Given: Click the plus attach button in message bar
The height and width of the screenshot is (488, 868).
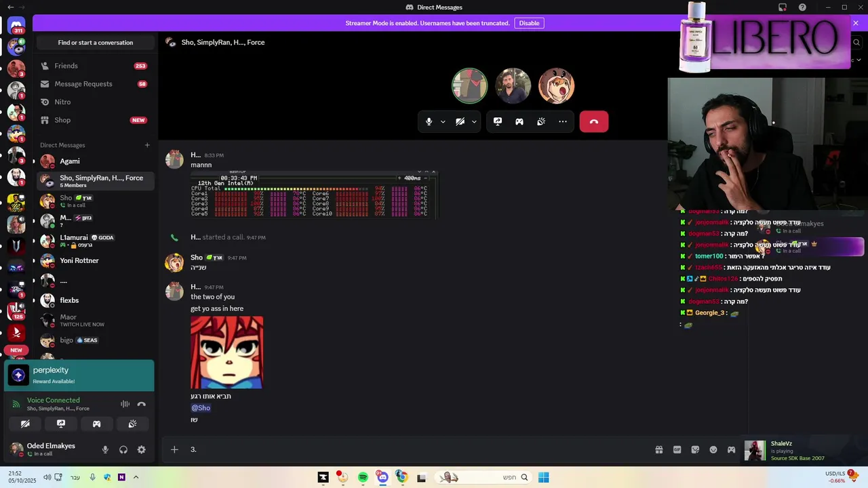Looking at the screenshot, I should [x=174, y=449].
